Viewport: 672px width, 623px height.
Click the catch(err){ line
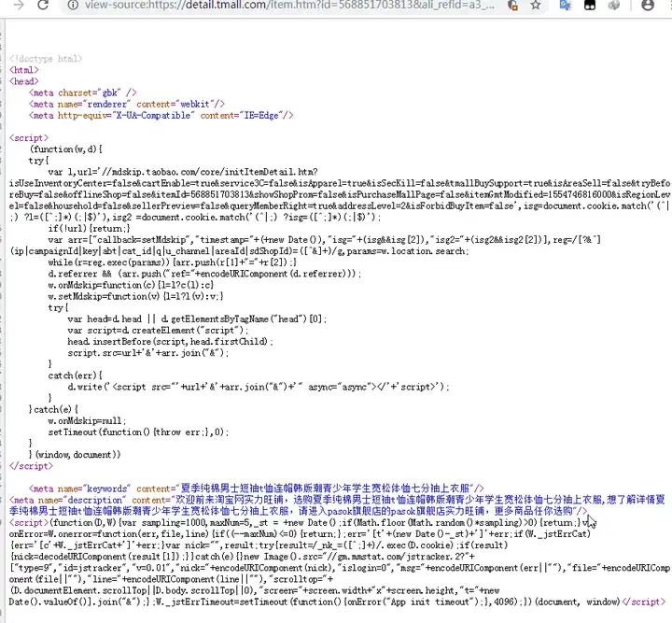(x=75, y=375)
